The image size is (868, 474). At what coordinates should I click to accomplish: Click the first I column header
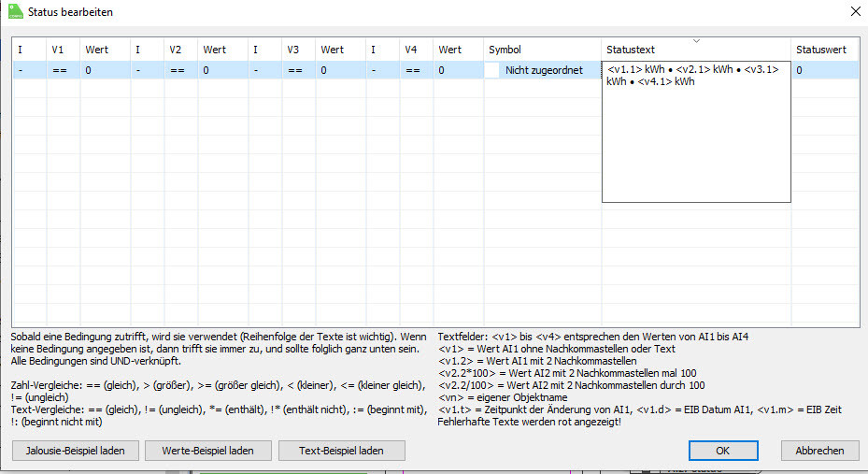tap(29, 50)
